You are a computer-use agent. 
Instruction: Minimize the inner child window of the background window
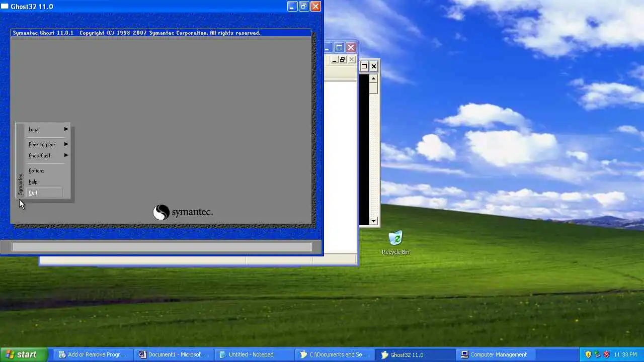[x=334, y=60]
